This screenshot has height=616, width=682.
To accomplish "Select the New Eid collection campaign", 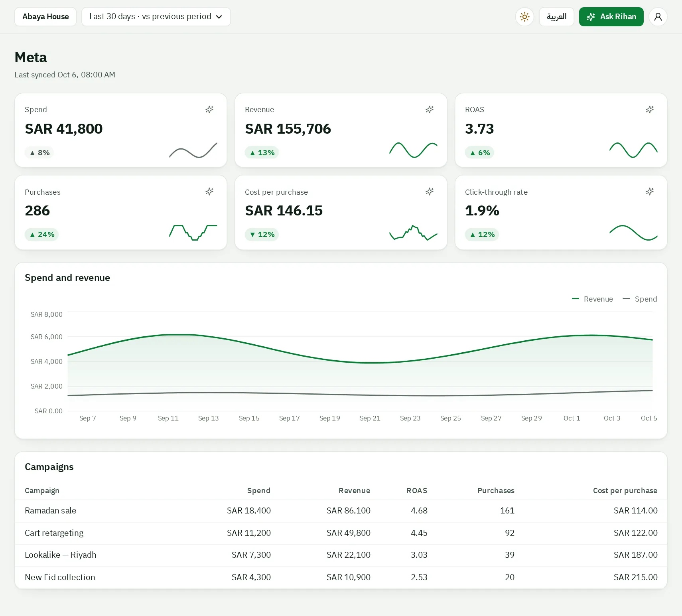I will [341, 577].
